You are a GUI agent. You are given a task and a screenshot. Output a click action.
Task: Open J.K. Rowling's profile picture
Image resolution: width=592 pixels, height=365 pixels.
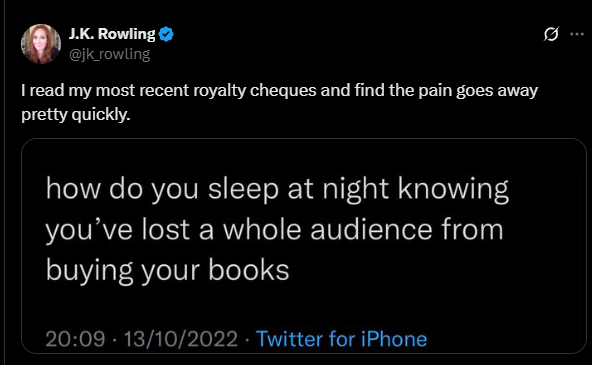pyautogui.click(x=41, y=44)
